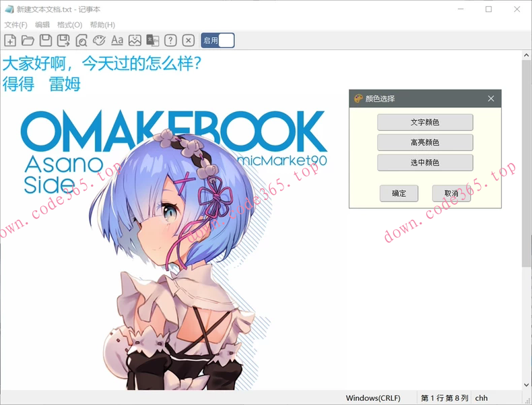Click the scrollbar down arrow

(x=526, y=385)
